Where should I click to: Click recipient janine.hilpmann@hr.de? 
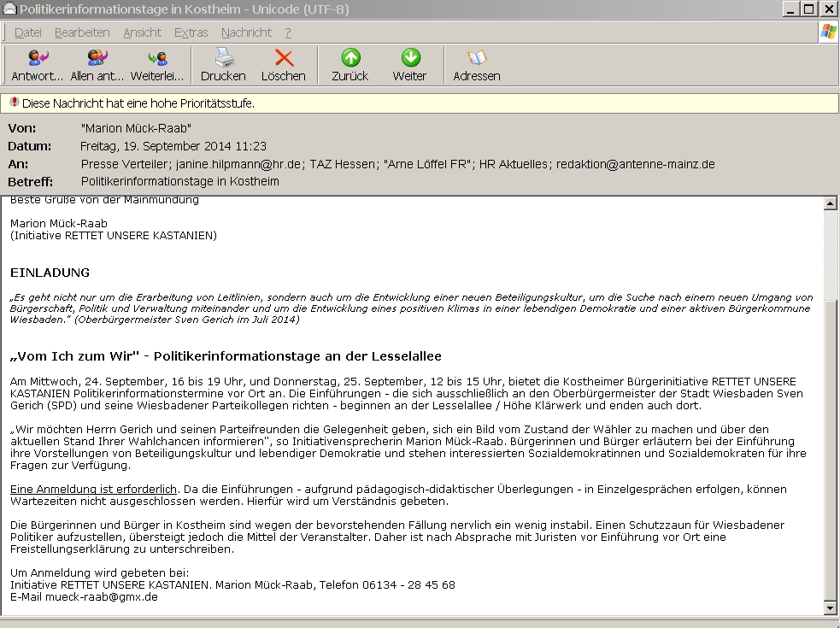238,164
